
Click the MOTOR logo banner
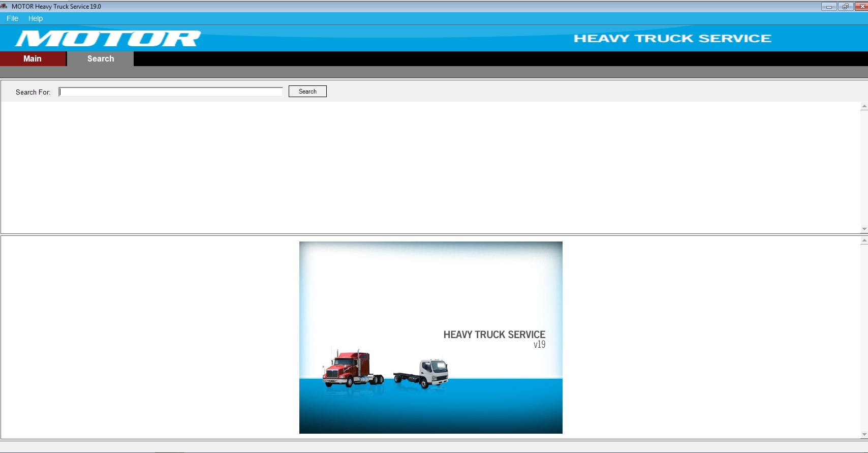tap(108, 38)
